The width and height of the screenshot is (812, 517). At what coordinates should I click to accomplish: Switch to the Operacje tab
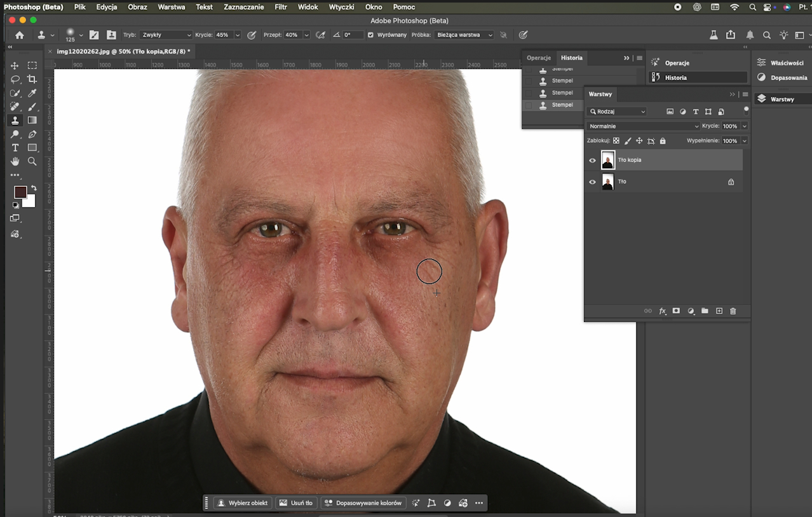click(x=539, y=58)
